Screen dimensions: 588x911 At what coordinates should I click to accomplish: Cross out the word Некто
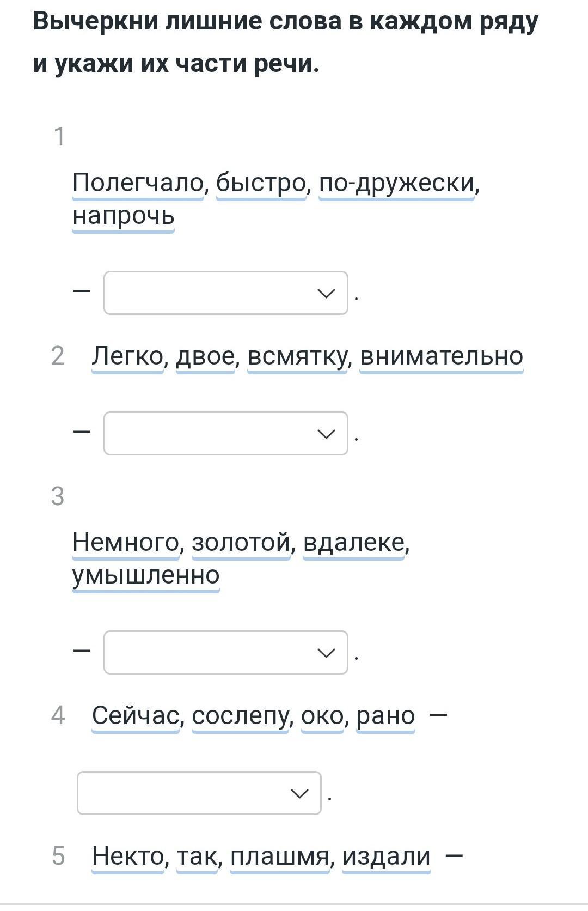(x=128, y=856)
